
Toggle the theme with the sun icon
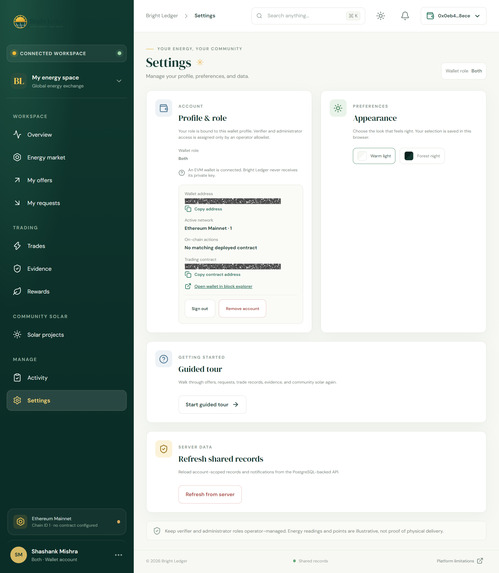381,16
